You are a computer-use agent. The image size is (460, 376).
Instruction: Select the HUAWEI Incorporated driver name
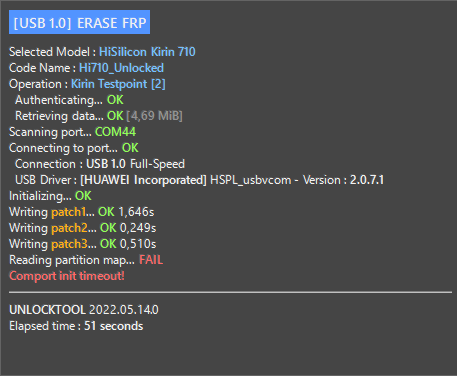click(x=143, y=180)
